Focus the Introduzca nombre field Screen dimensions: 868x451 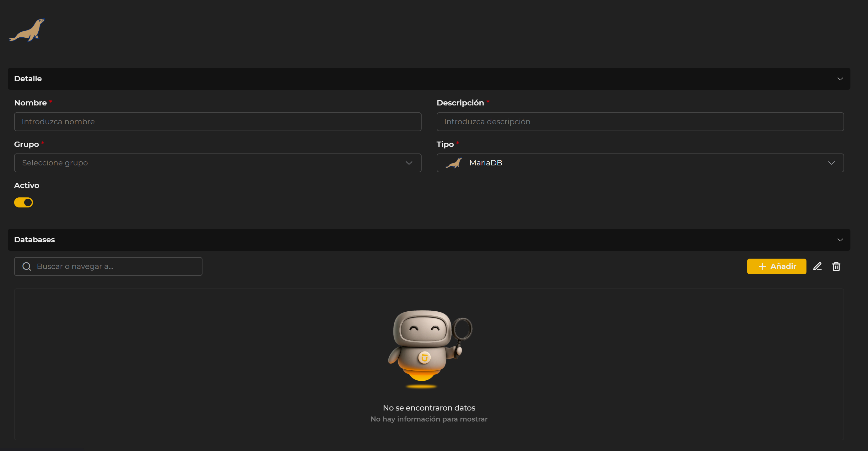[x=218, y=121]
